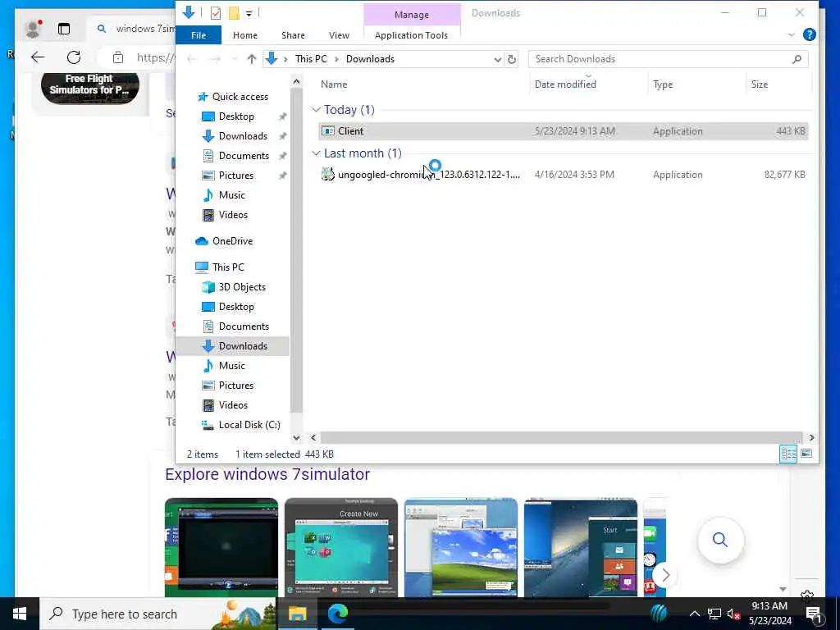The height and width of the screenshot is (630, 840).
Task: Open Microsoft Edge from the taskbar
Action: click(337, 614)
